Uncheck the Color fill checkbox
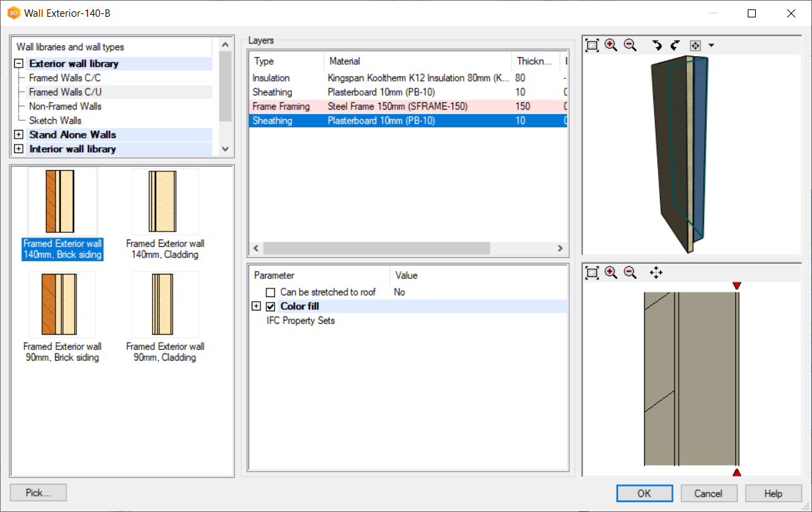 click(270, 307)
